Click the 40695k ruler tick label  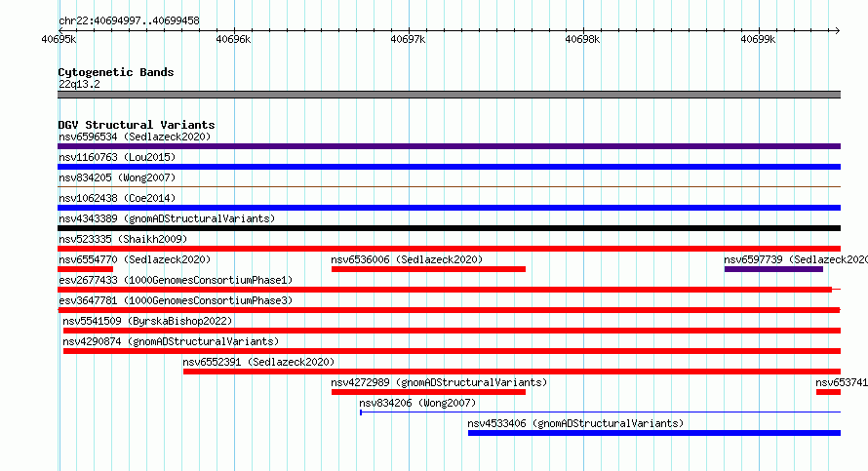pos(59,39)
